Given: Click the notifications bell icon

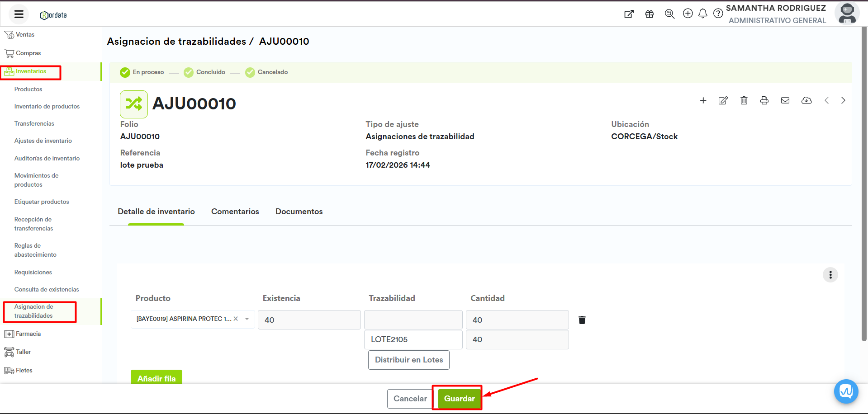Looking at the screenshot, I should [x=702, y=14].
